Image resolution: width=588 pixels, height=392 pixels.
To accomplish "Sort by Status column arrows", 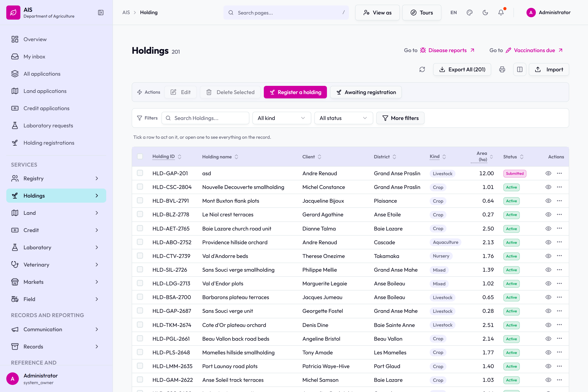I will (522, 157).
